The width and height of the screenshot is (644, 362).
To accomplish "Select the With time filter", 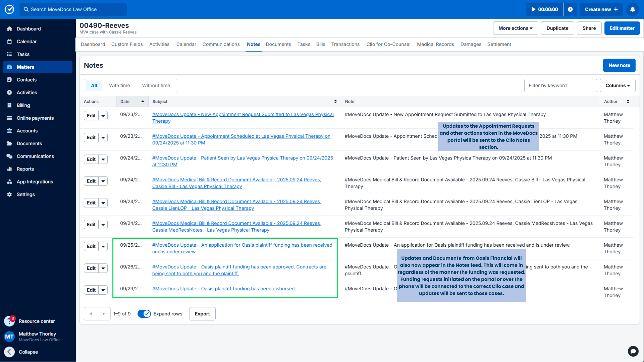I will click(119, 85).
